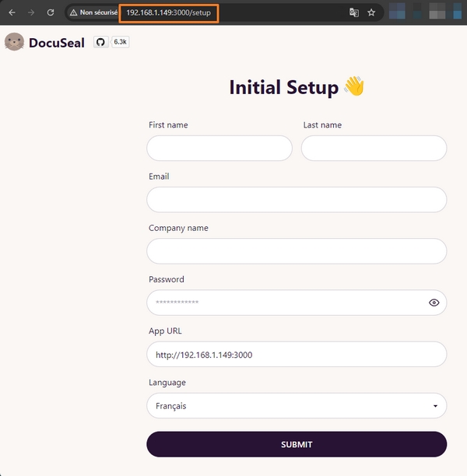Image resolution: width=467 pixels, height=476 pixels.
Task: Focus the Last name field
Action: pos(374,149)
